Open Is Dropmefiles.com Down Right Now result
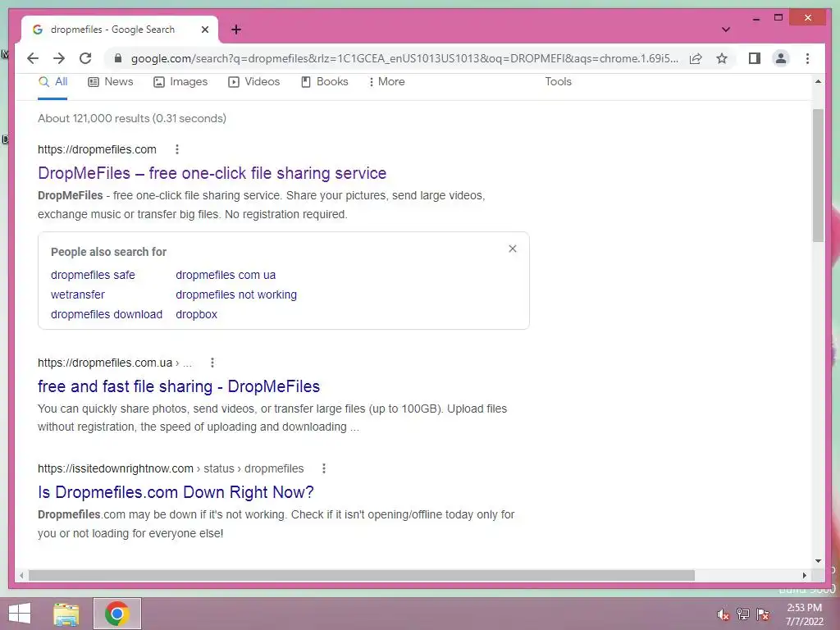This screenshot has width=840, height=630. [x=176, y=492]
